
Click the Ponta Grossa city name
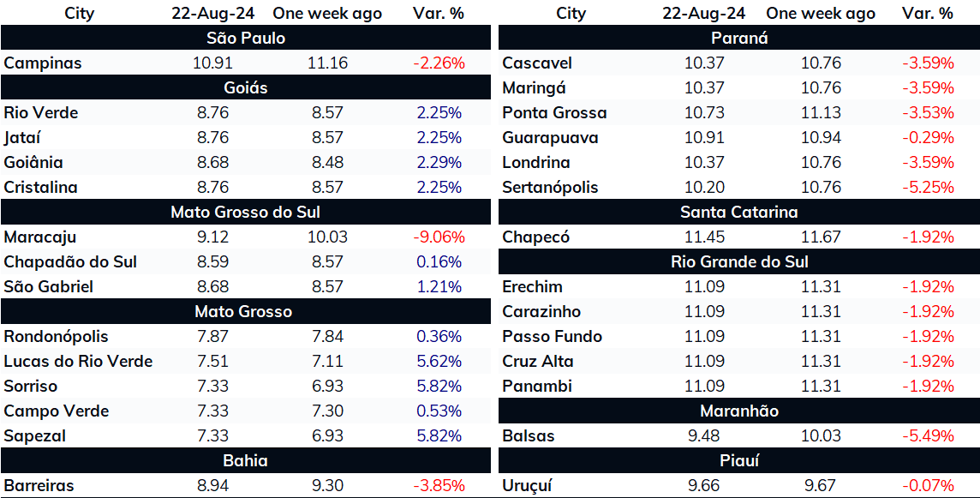554,112
